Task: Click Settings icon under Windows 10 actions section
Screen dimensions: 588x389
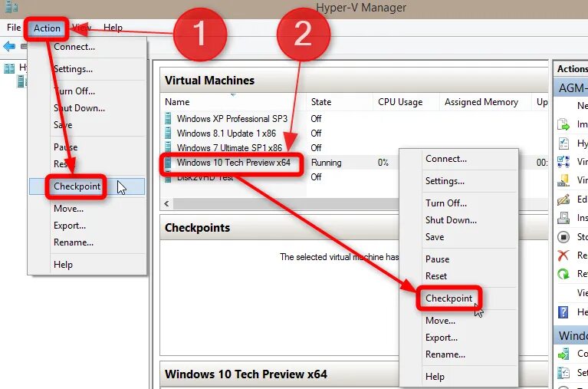Action: click(x=563, y=372)
